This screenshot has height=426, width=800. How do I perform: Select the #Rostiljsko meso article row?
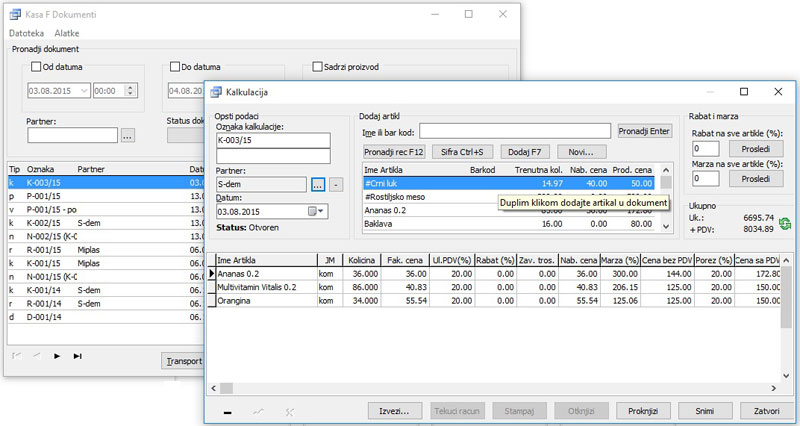click(x=509, y=197)
